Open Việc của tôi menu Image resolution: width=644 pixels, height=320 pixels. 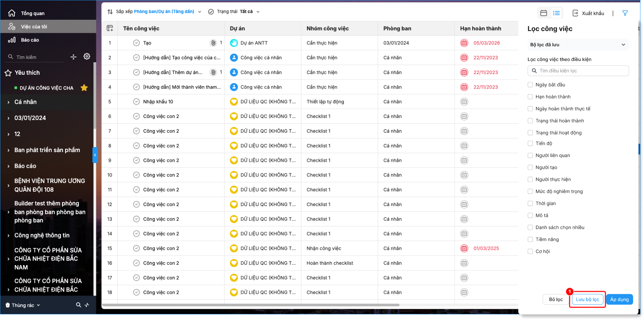pyautogui.click(x=48, y=26)
